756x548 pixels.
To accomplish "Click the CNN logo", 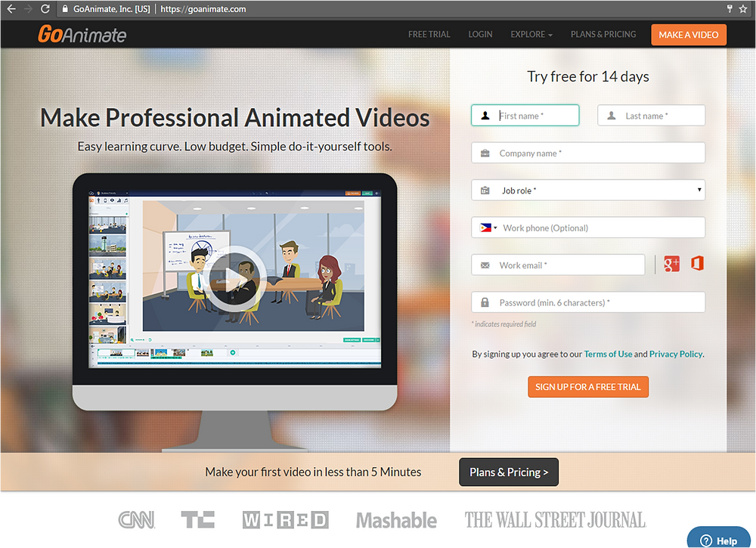I will point(136,520).
